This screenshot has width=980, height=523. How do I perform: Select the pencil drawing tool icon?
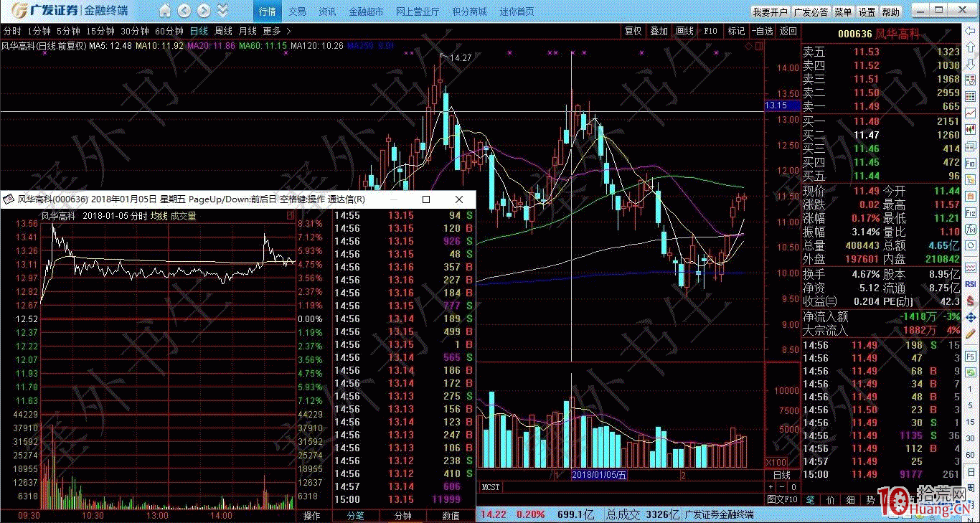[970, 332]
